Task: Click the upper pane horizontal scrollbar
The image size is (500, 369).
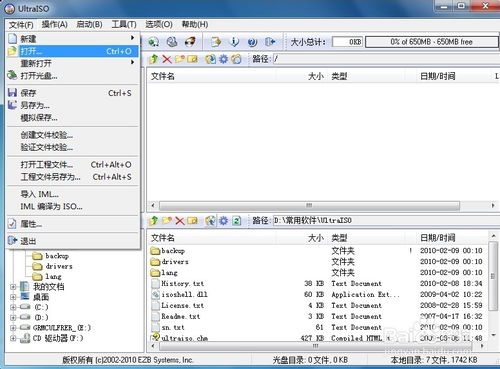Action: (309, 205)
